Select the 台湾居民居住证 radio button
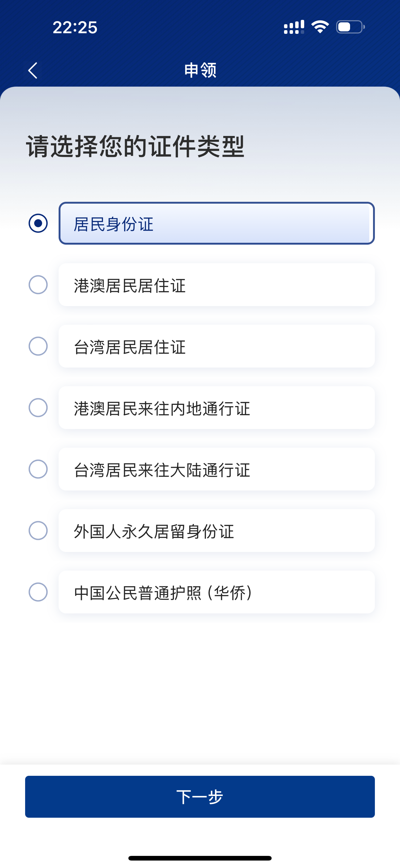 click(38, 346)
